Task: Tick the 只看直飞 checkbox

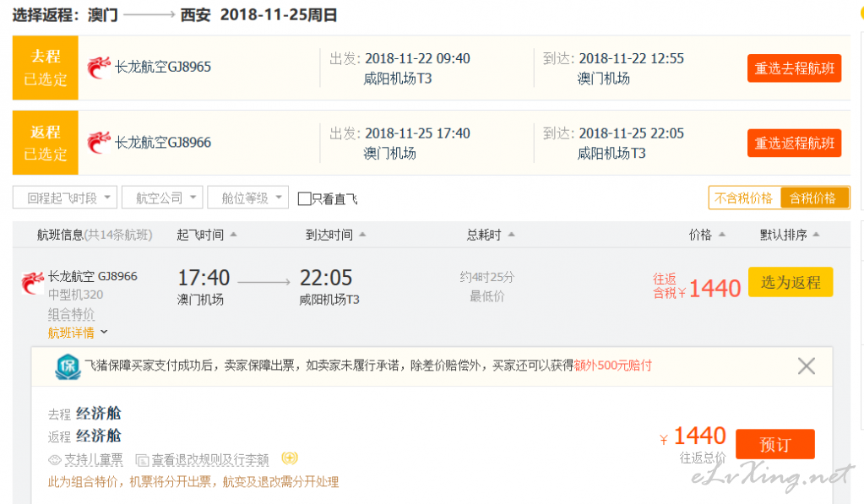Action: click(304, 198)
